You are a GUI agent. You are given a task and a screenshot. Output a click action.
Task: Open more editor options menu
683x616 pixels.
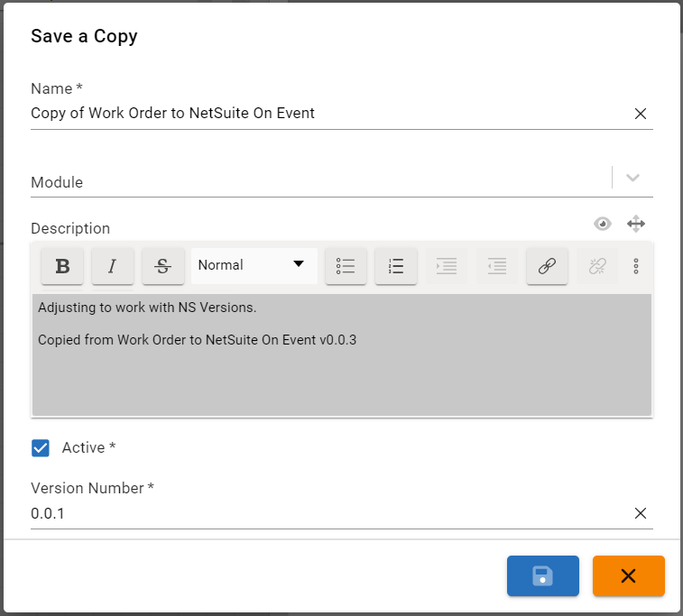[x=636, y=266]
